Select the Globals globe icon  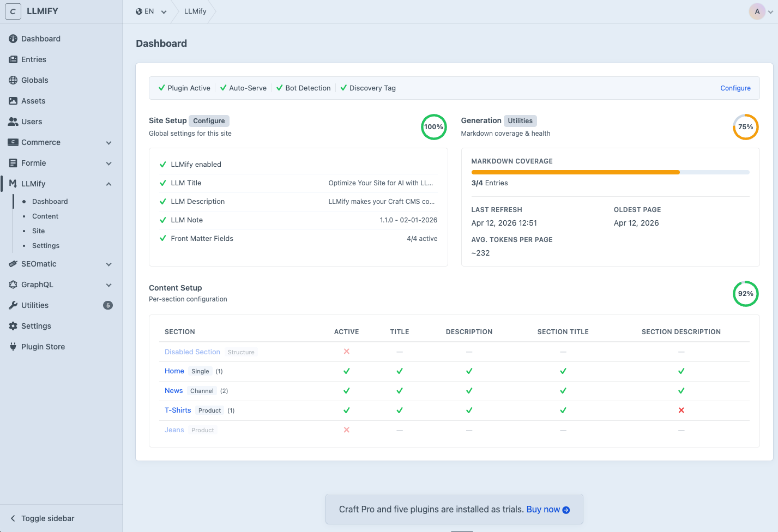pyautogui.click(x=12, y=80)
